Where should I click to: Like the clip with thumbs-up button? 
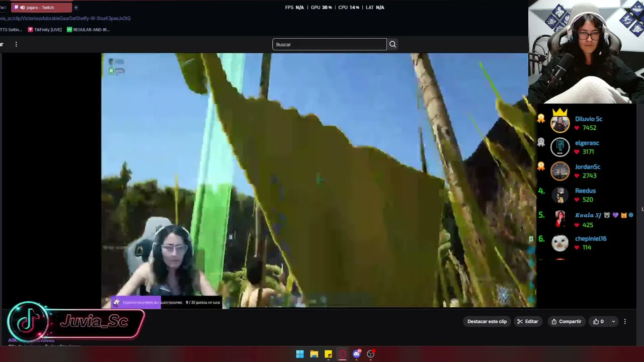coord(598,321)
